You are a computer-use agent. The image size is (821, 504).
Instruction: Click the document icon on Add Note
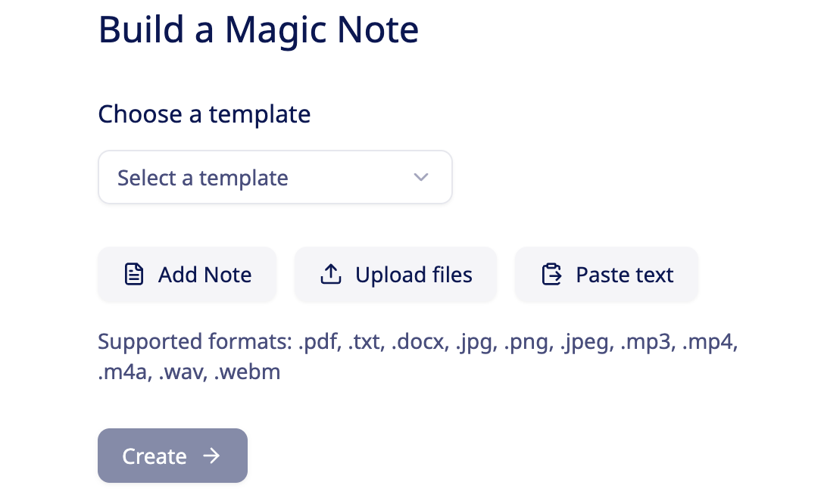[x=133, y=275]
